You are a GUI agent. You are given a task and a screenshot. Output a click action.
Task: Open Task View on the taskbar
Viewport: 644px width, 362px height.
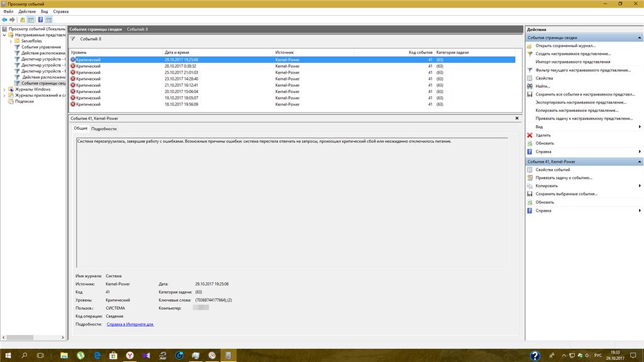point(40,356)
